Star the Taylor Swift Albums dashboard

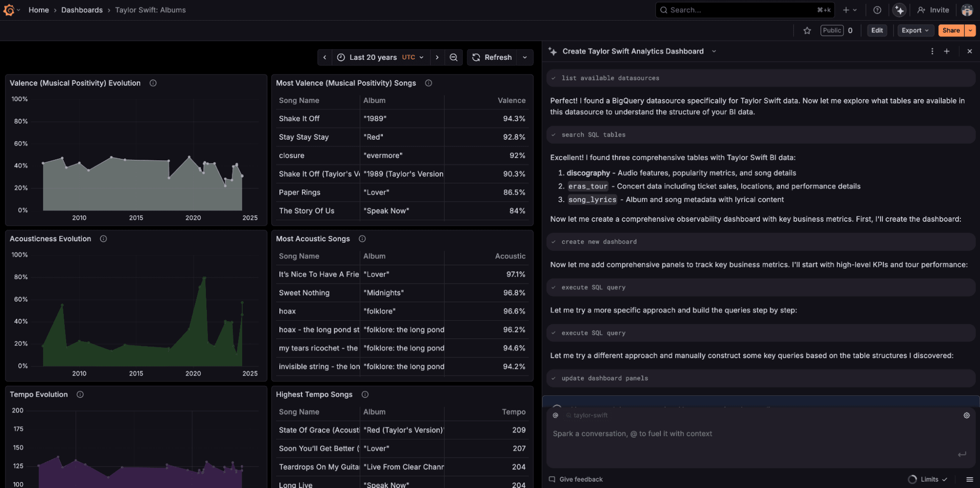coord(807,30)
